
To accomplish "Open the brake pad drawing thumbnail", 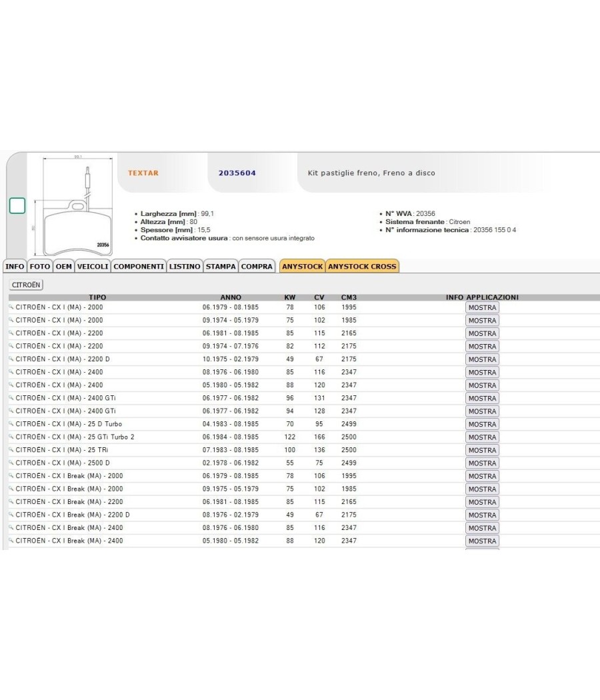I will point(73,206).
